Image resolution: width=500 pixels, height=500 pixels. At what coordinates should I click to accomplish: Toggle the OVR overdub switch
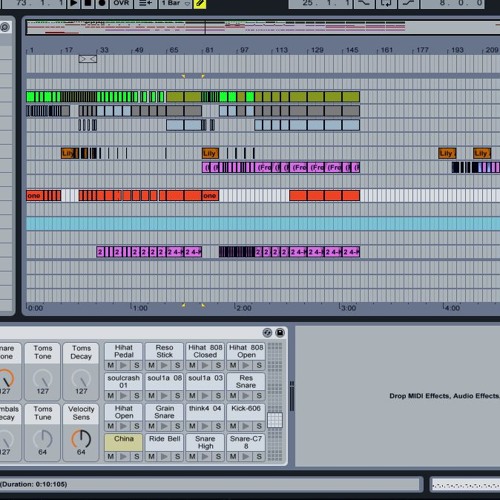(121, 3)
